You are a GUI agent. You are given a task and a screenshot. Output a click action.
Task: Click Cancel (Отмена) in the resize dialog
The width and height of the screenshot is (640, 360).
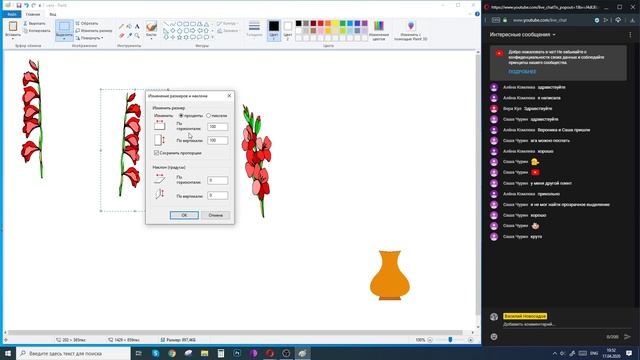point(216,215)
